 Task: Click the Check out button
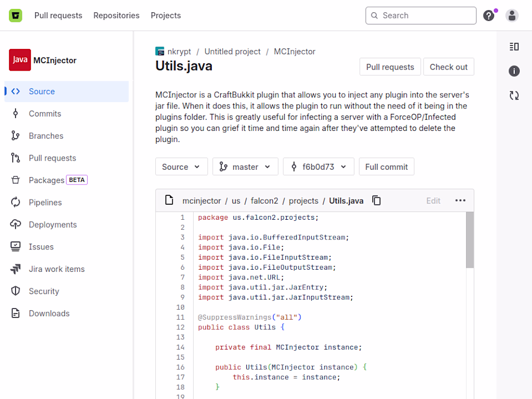coord(448,67)
